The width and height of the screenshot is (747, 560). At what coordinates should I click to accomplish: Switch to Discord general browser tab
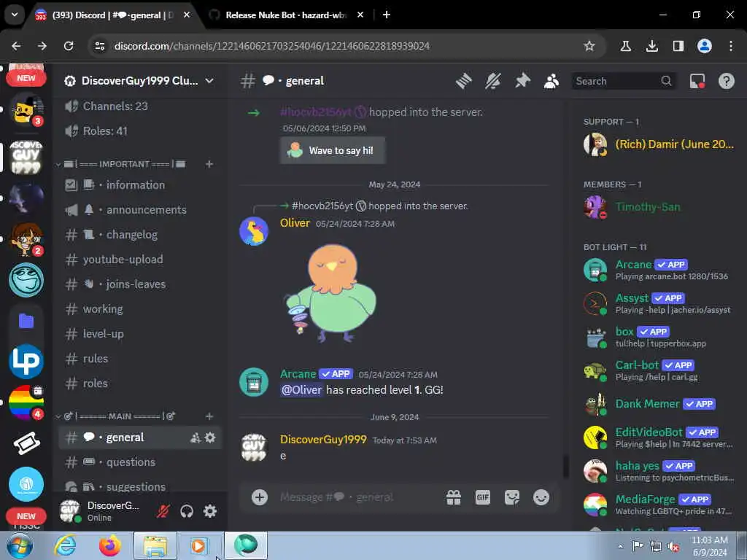tap(112, 15)
